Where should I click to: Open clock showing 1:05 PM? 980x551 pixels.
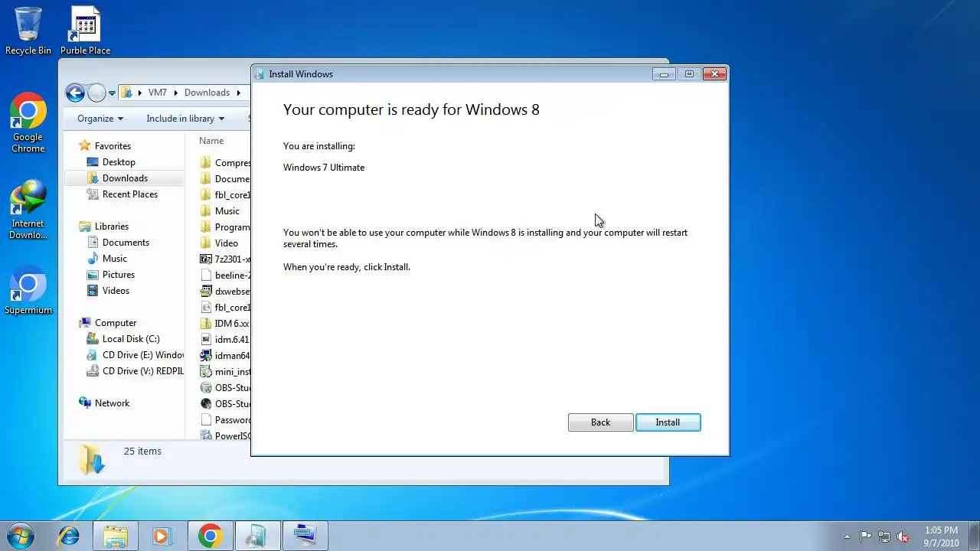click(941, 536)
